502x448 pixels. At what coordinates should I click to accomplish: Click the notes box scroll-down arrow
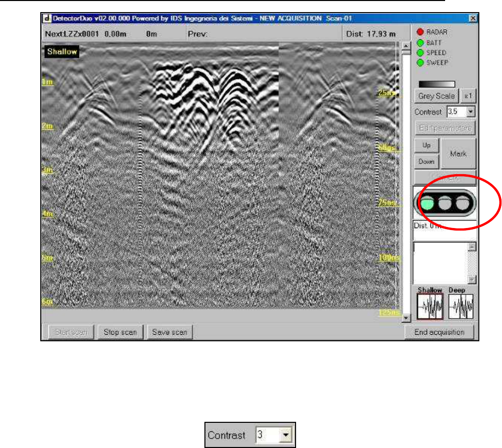coord(472,279)
